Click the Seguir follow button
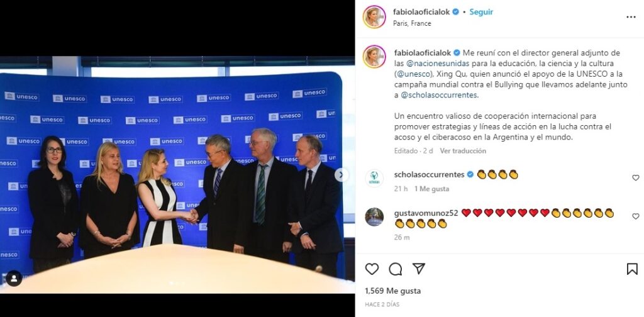The image size is (644, 317). [481, 12]
